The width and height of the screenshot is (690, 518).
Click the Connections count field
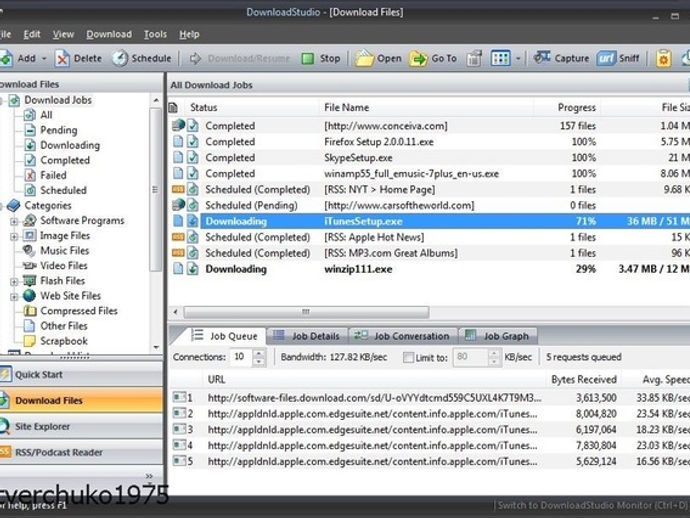pos(240,357)
